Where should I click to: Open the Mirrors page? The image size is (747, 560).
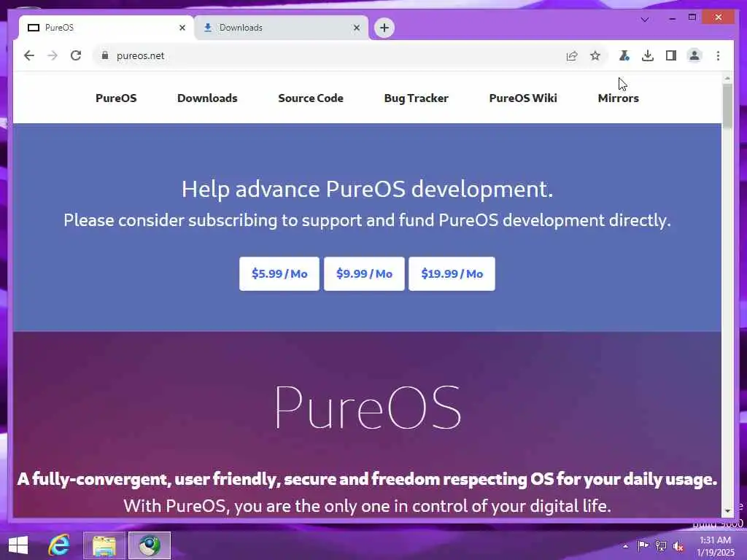click(x=619, y=98)
